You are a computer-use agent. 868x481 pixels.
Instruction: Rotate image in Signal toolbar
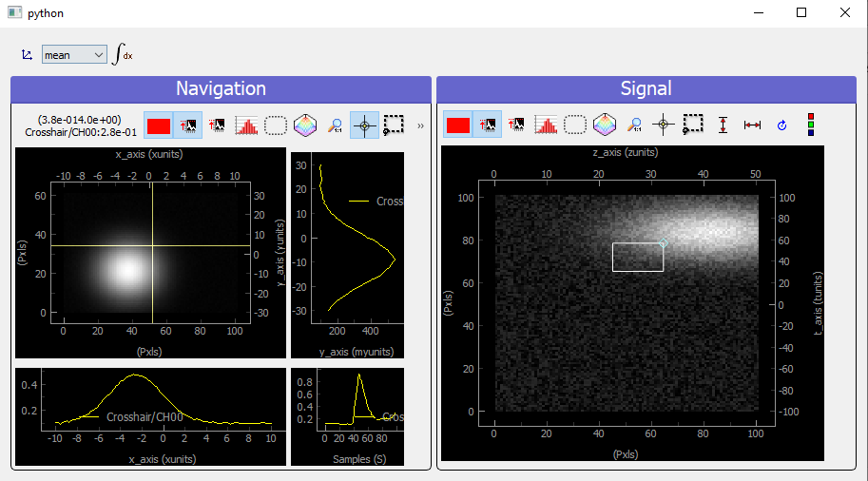(781, 125)
